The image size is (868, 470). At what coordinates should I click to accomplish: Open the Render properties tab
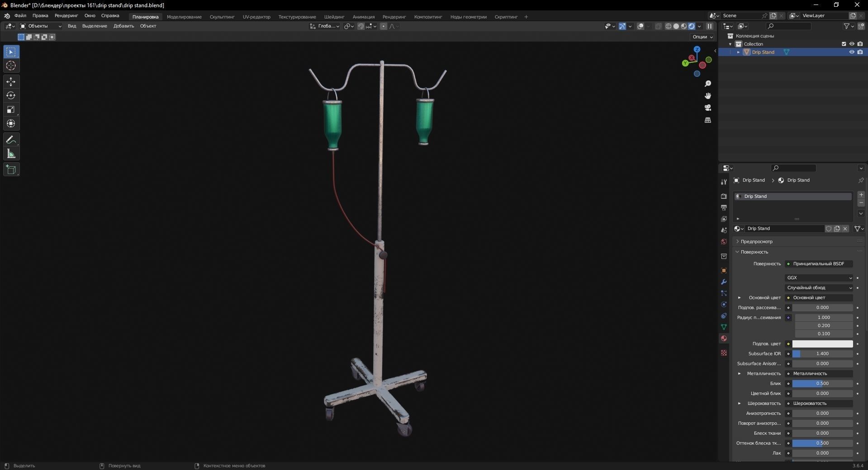click(724, 196)
